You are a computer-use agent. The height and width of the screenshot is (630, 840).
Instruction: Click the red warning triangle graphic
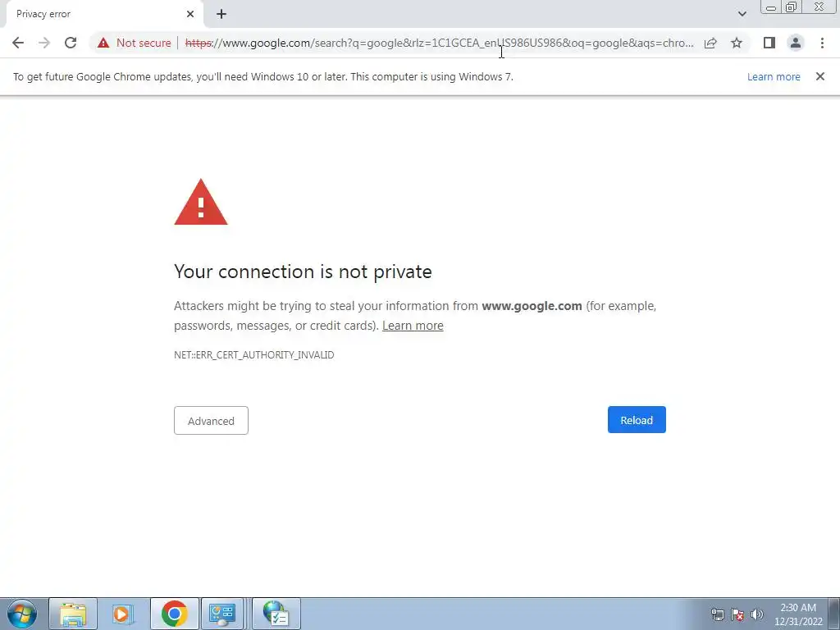click(x=201, y=202)
